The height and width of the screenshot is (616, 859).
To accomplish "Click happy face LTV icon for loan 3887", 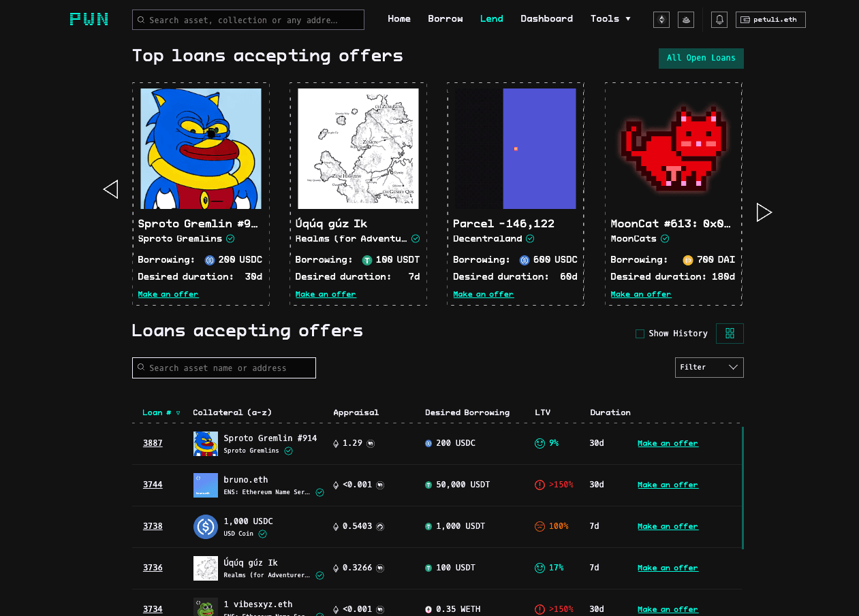I will pyautogui.click(x=540, y=443).
